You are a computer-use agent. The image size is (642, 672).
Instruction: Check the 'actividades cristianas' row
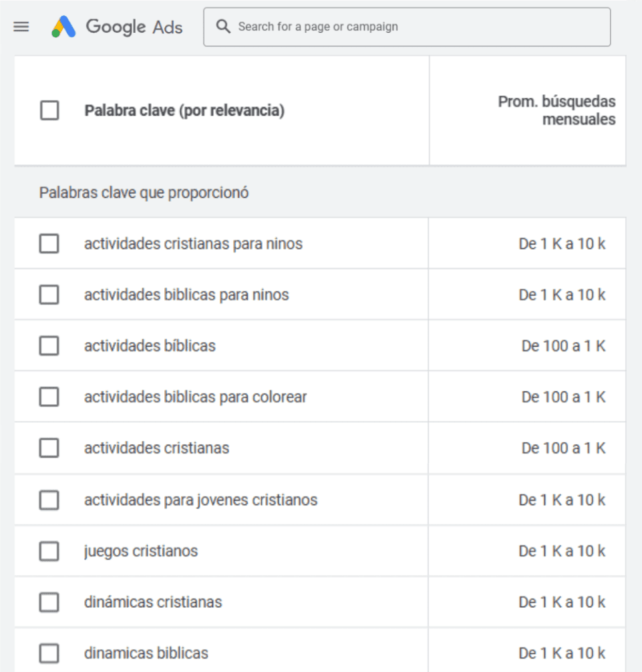49,448
